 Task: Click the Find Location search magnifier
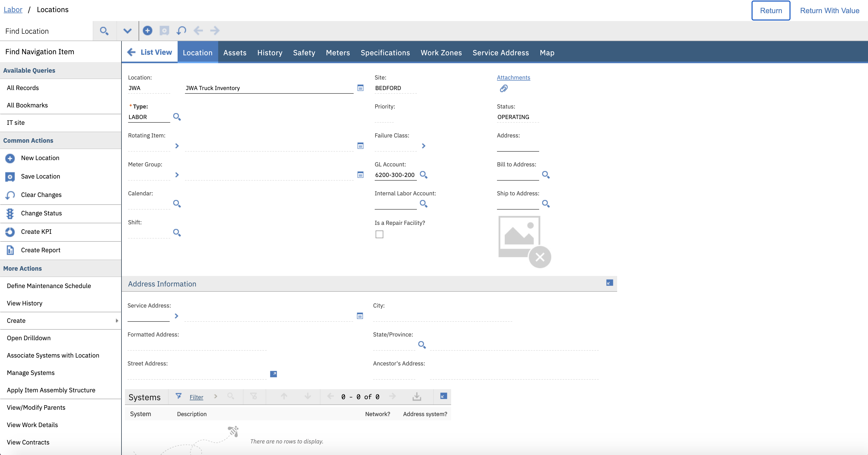click(104, 31)
